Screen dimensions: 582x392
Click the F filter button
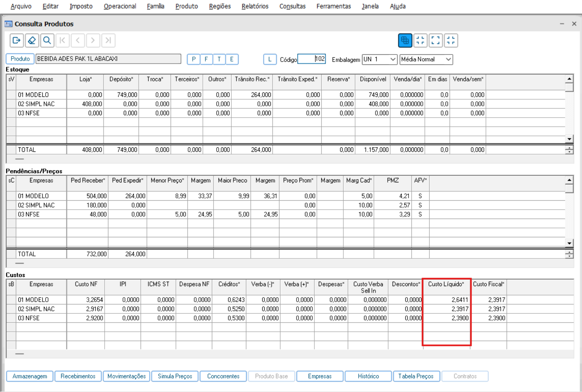206,59
